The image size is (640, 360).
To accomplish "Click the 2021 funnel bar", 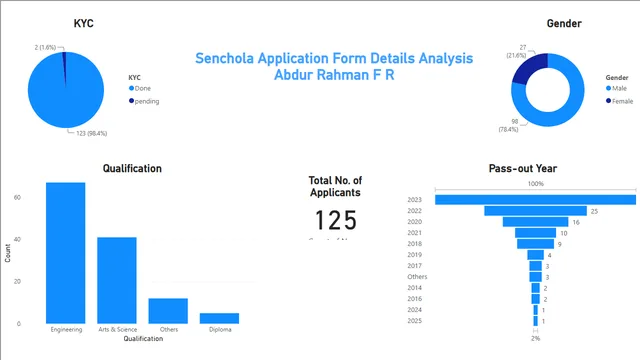I will [x=536, y=233].
